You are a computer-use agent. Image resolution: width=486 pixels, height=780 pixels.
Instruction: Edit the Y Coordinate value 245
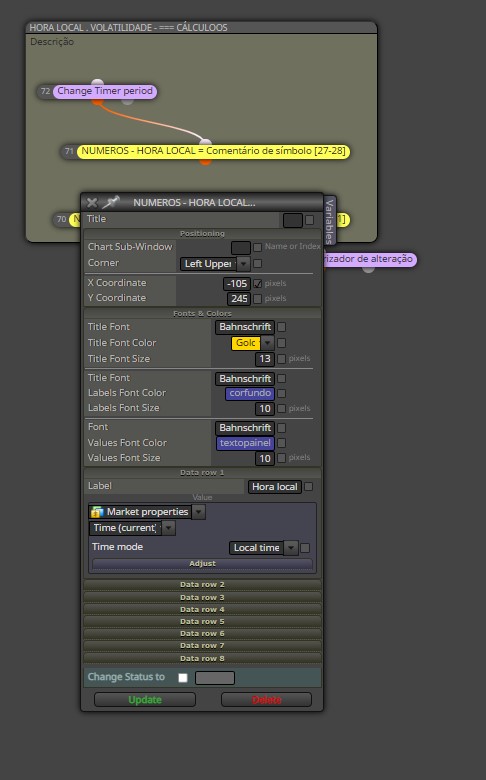[x=239, y=299]
